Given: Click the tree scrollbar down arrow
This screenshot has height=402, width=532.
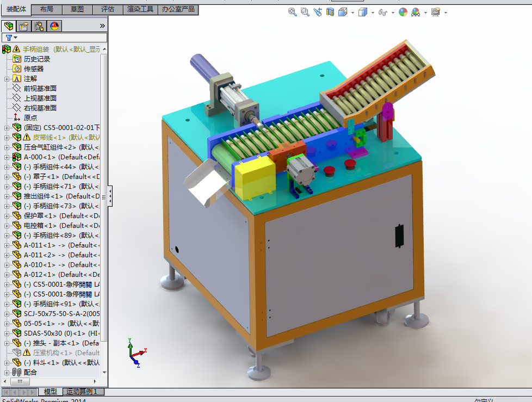Looking at the screenshot, I should click(104, 372).
